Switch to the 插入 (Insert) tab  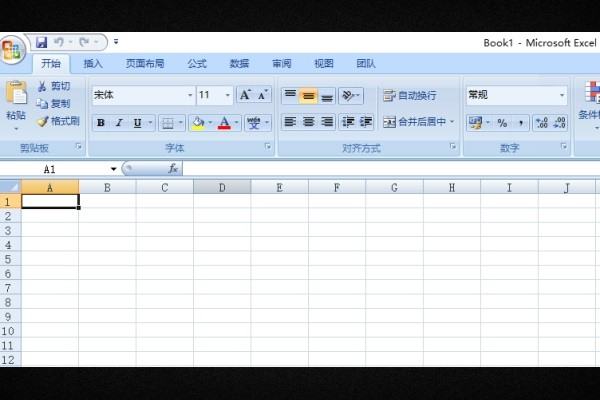point(93,63)
